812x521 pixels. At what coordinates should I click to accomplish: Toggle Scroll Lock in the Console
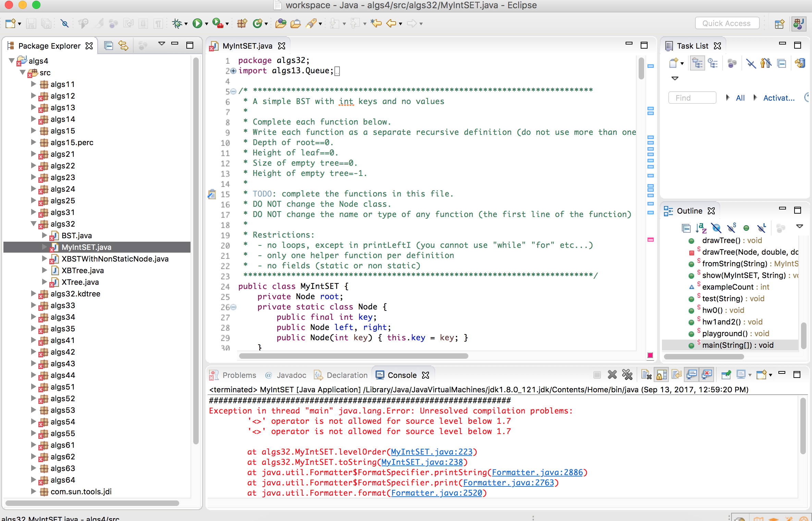(x=661, y=374)
